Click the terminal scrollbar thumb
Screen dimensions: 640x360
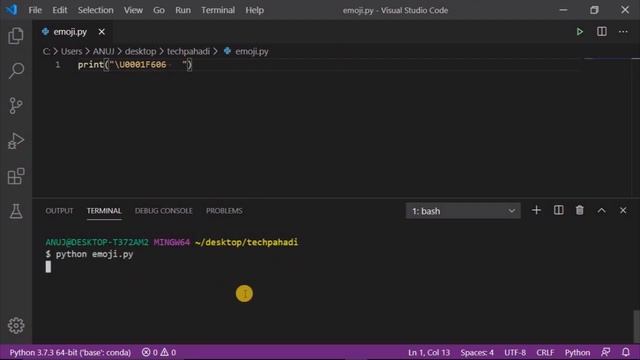636,327
